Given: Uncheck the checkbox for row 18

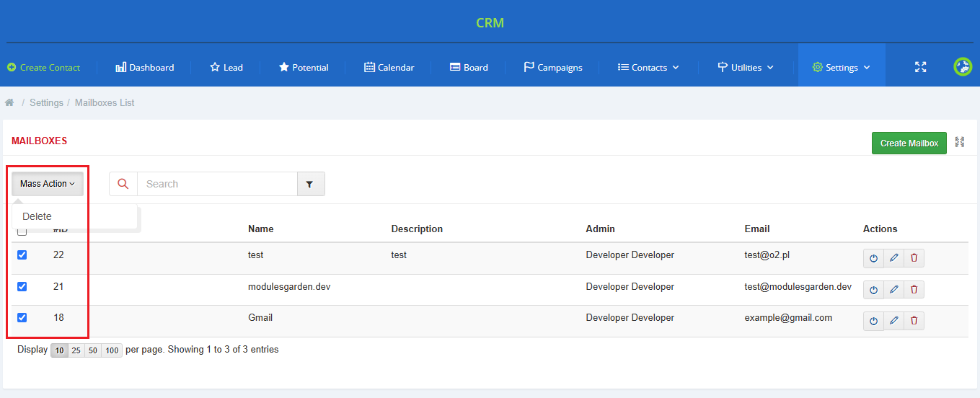Looking at the screenshot, I should (22, 317).
